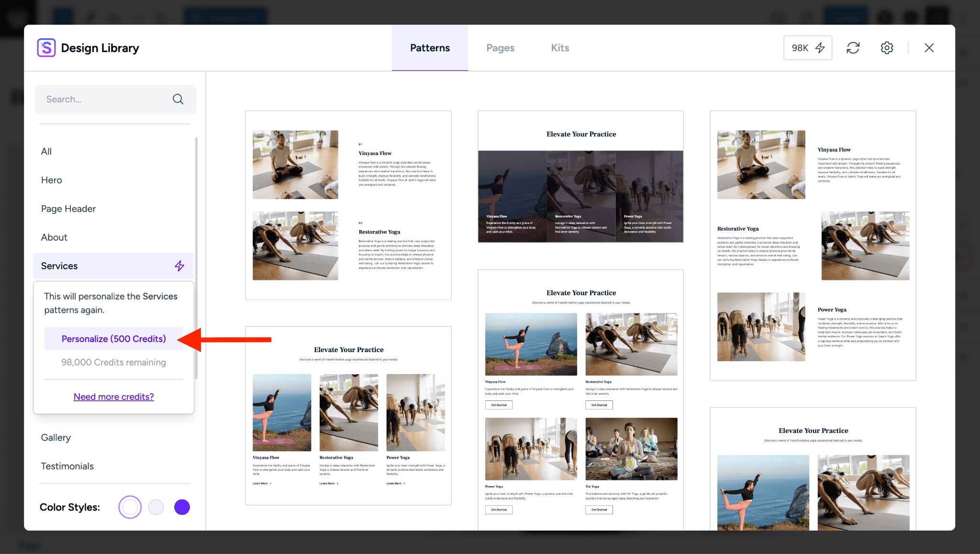The width and height of the screenshot is (980, 554).
Task: Switch to the Kits tab
Action: point(560,47)
